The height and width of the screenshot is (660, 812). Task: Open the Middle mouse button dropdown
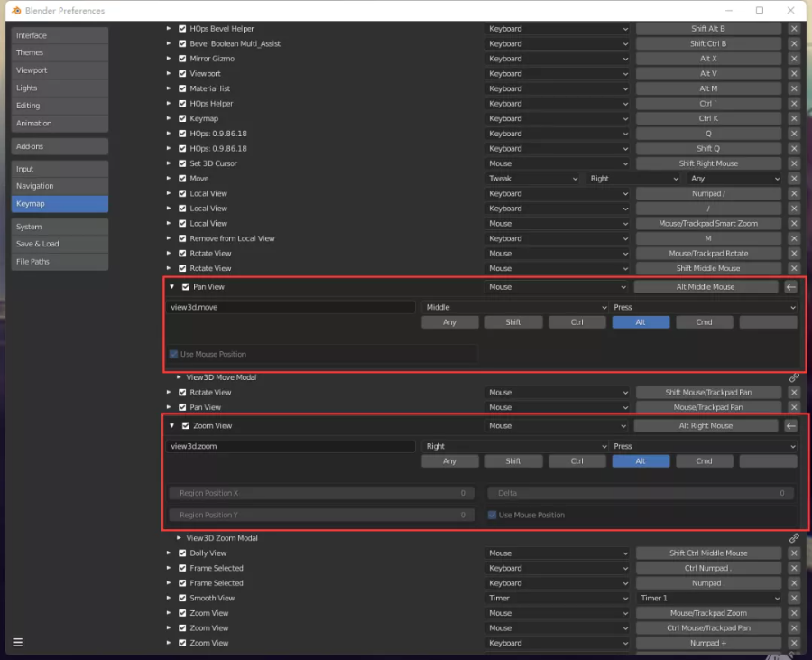pos(515,307)
